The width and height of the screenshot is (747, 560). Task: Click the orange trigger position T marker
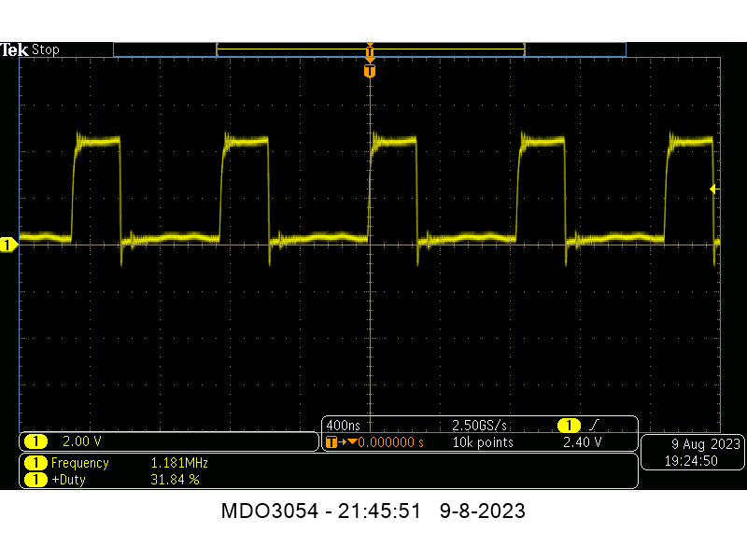pos(370,71)
